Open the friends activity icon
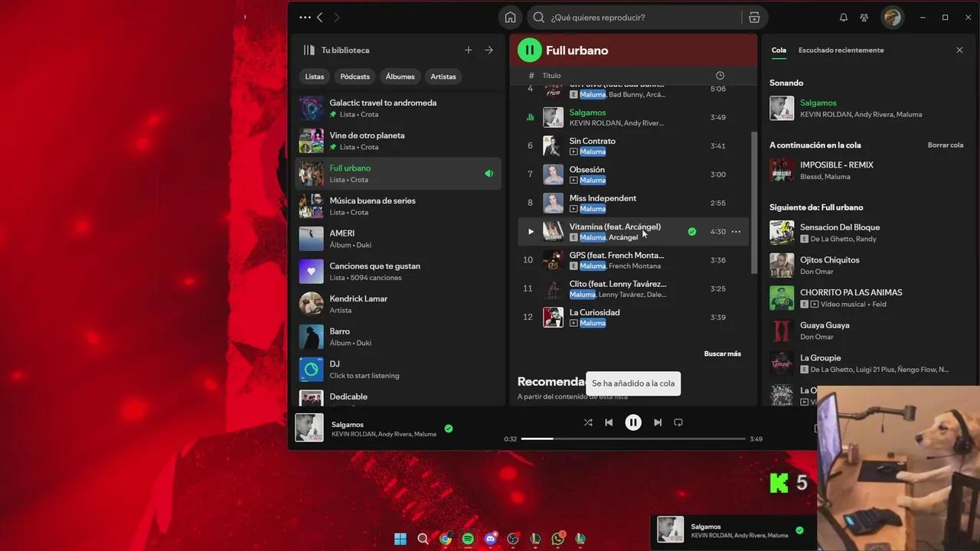This screenshot has width=980, height=551. [x=864, y=18]
